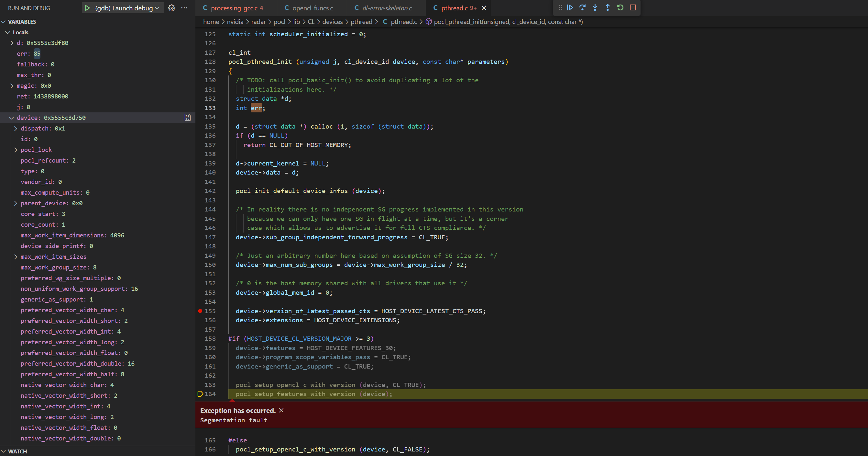Open the processing_gcc.c tab
The image size is (868, 456).
click(234, 8)
